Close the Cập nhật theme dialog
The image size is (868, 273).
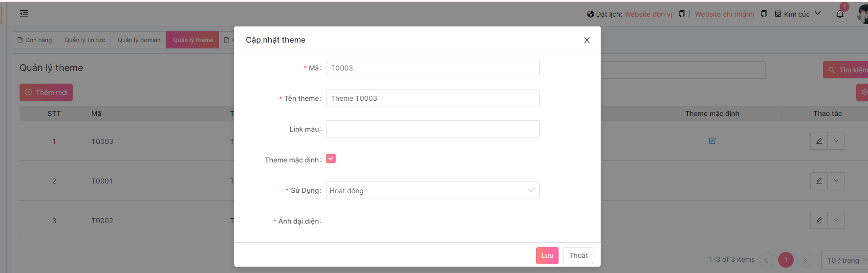[x=586, y=40]
